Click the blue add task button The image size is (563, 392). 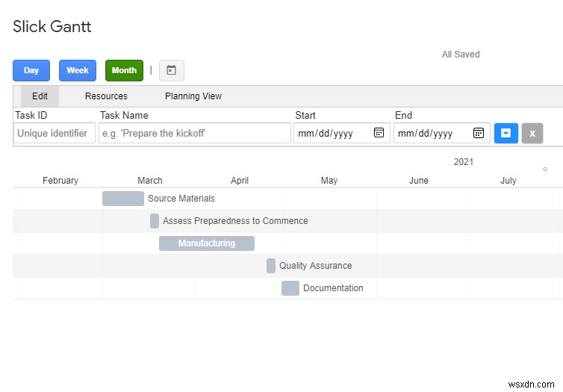[506, 133]
